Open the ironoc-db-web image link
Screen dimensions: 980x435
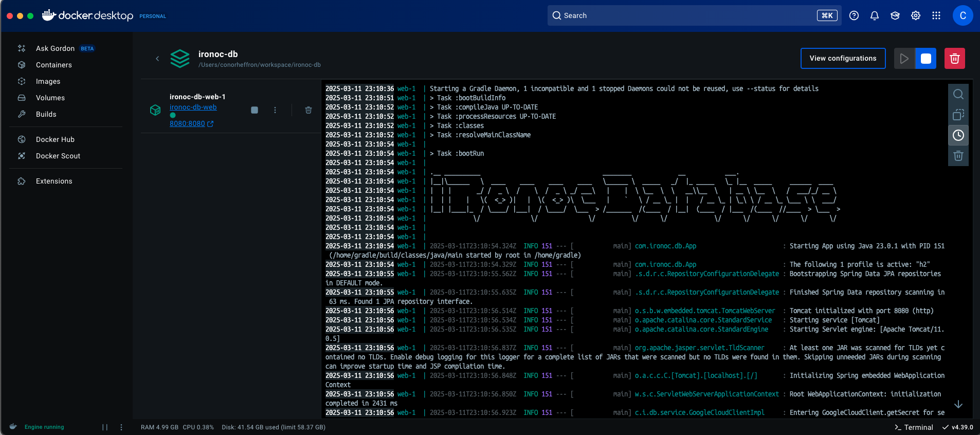pyautogui.click(x=193, y=107)
